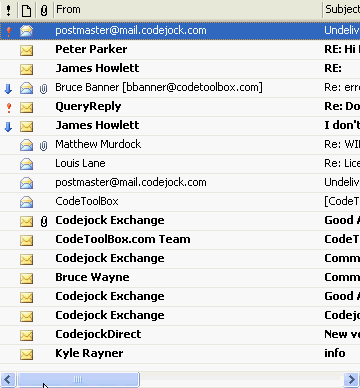Image resolution: width=360 pixels, height=388 pixels.
Task: Select the Peter Parker message
Action: pyautogui.click(x=180, y=50)
